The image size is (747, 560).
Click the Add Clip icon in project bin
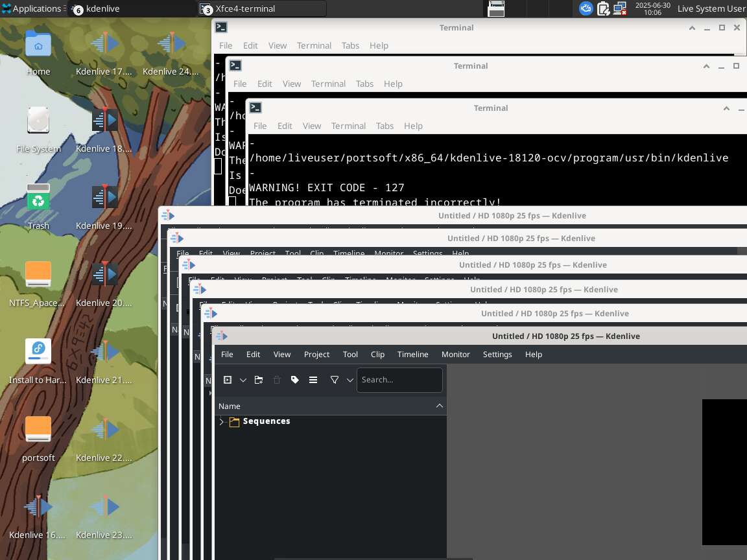click(x=228, y=380)
